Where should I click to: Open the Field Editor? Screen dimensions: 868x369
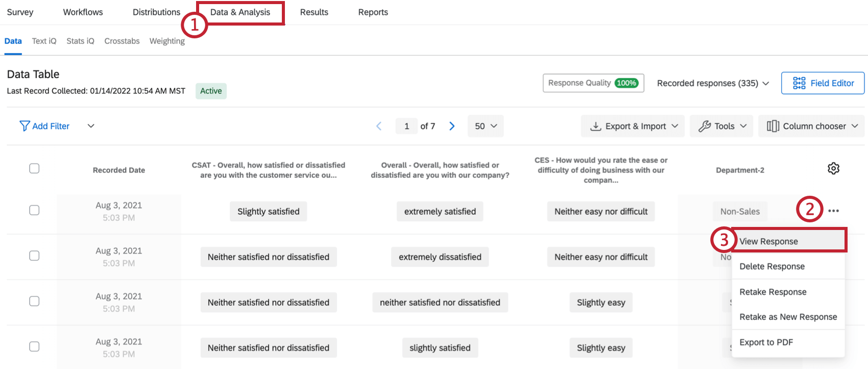823,83
